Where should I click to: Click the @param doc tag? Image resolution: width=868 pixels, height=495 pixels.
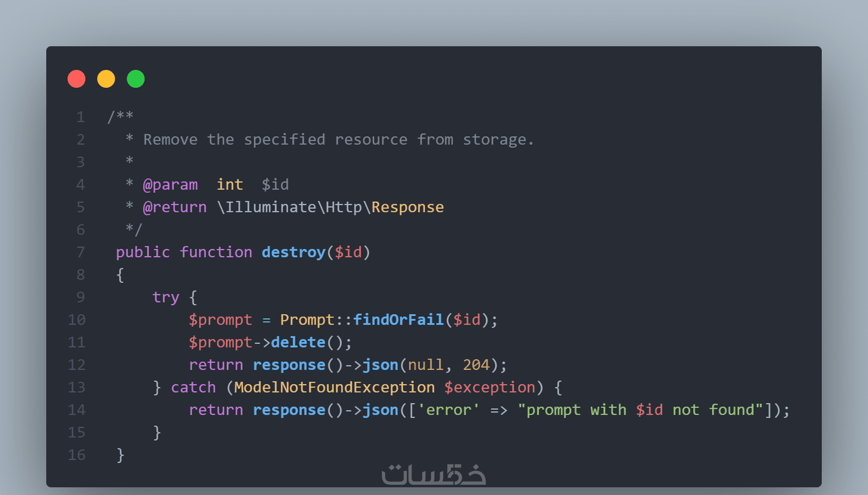[x=170, y=185]
